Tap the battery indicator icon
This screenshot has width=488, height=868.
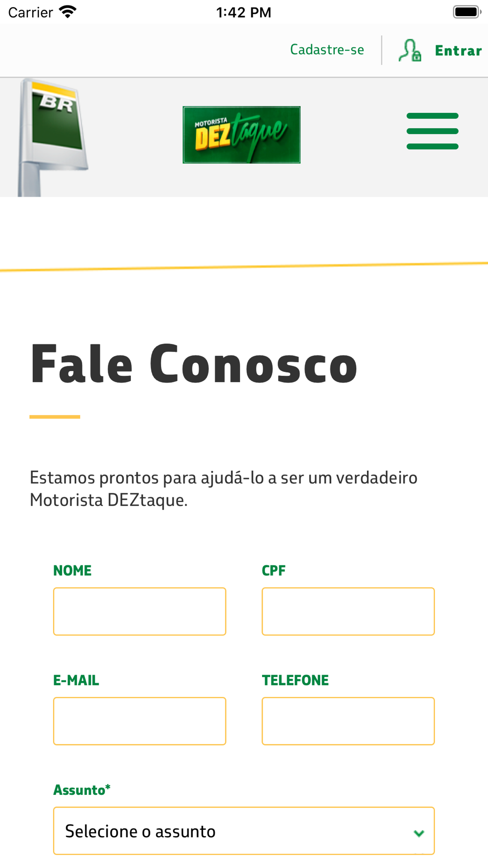click(467, 12)
